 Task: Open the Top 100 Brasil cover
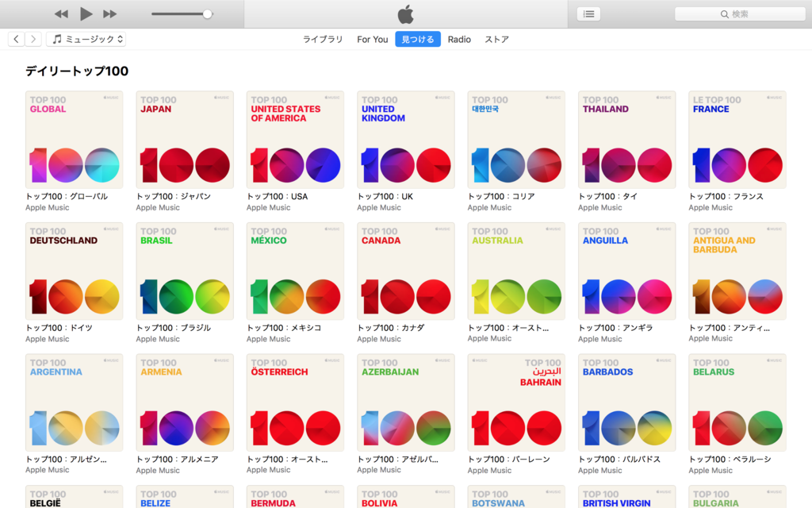pos(185,271)
